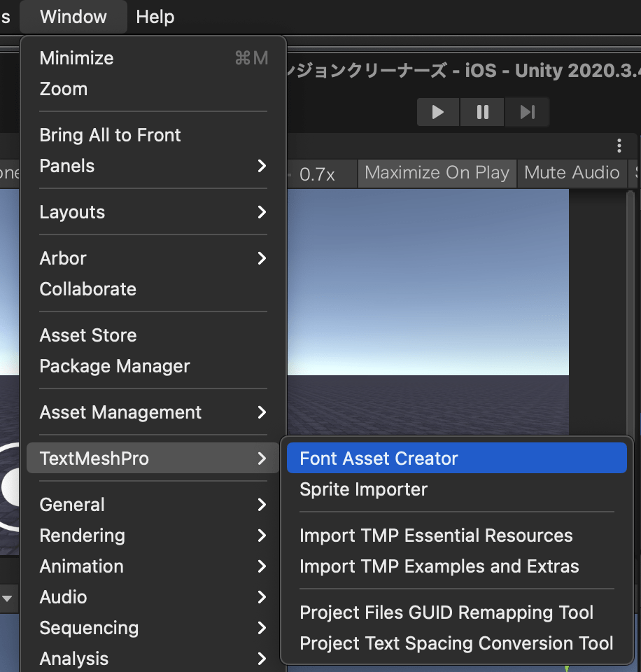Open Collaborate from the Window menu
This screenshot has width=641, height=672.
[x=153, y=290]
